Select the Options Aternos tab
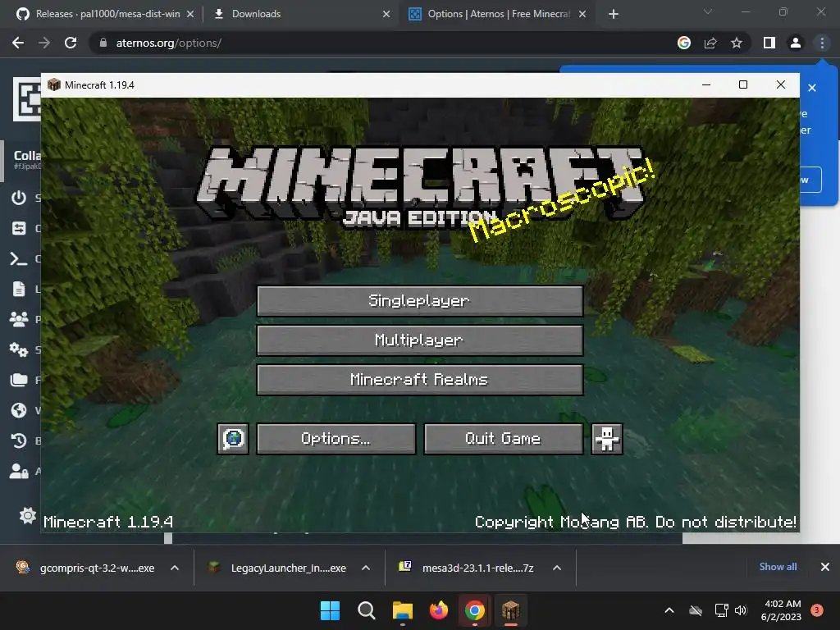Viewport: 840px width, 630px height. point(498,14)
